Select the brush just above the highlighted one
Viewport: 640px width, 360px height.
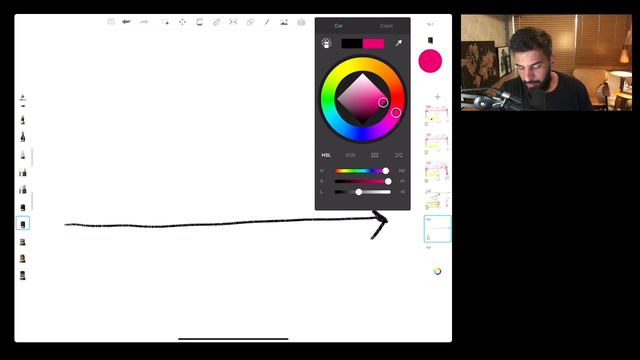point(23,207)
